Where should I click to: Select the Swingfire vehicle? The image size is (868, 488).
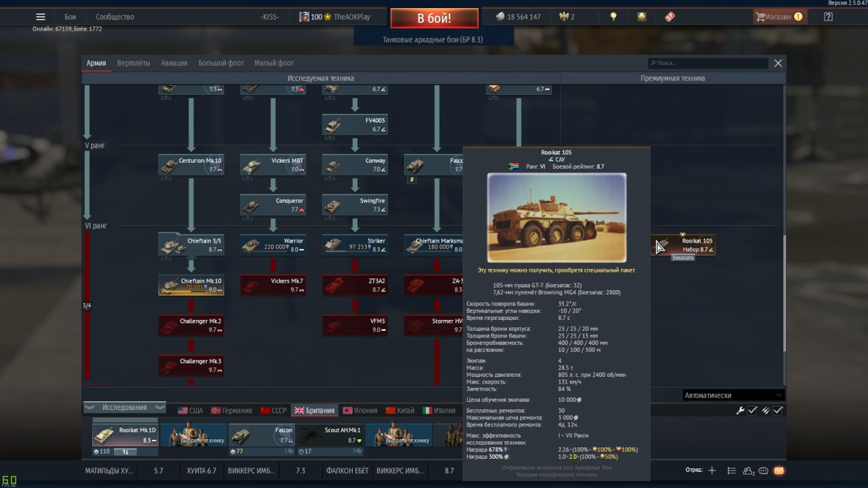tap(355, 205)
